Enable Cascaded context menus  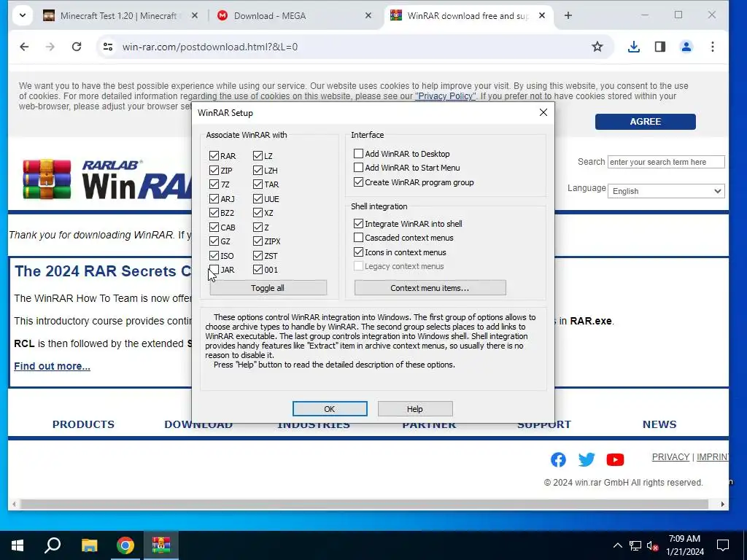(x=358, y=238)
